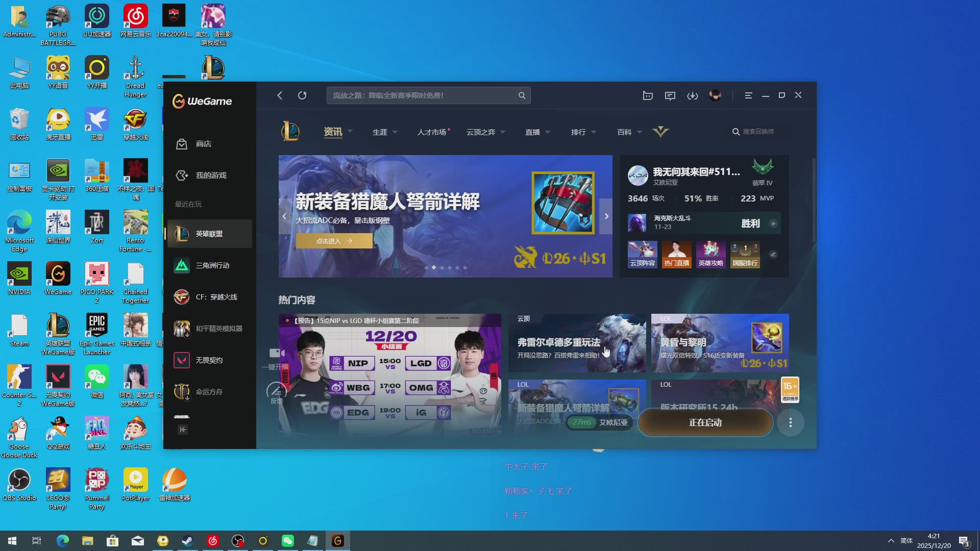Click the 点击进入 banner button
This screenshot has width=980, height=551.
[334, 241]
